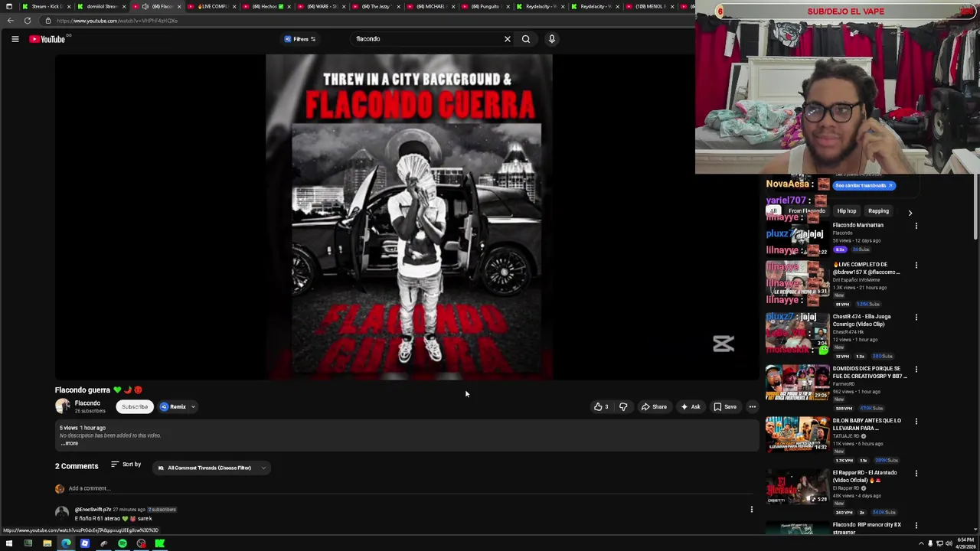Clear the search box with the X
This screenshot has width=980, height=551.
pos(507,39)
